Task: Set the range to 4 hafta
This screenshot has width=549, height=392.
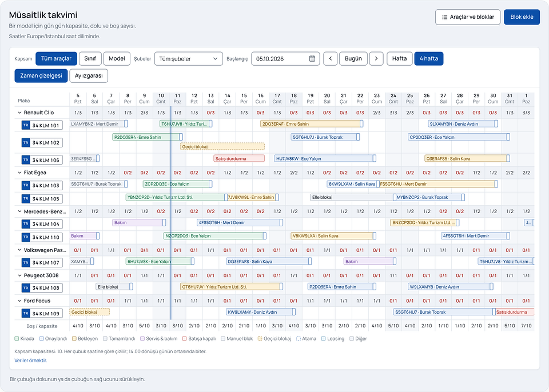Action: click(428, 59)
